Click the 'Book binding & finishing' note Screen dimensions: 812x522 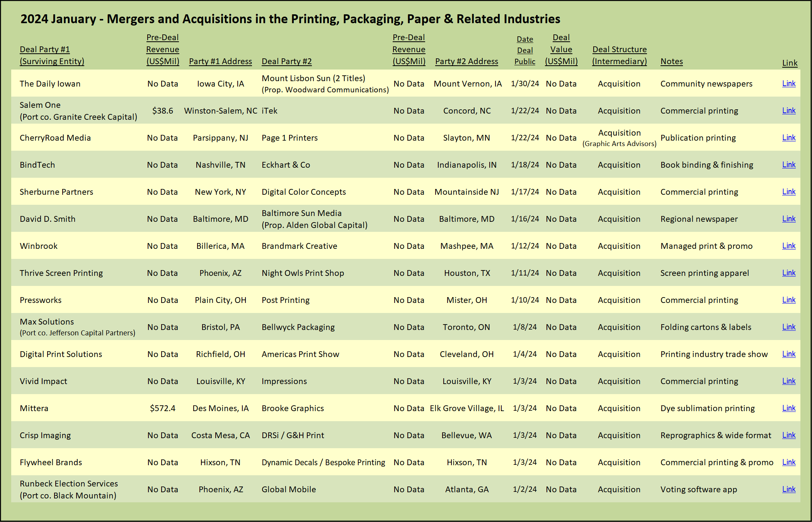click(x=706, y=165)
